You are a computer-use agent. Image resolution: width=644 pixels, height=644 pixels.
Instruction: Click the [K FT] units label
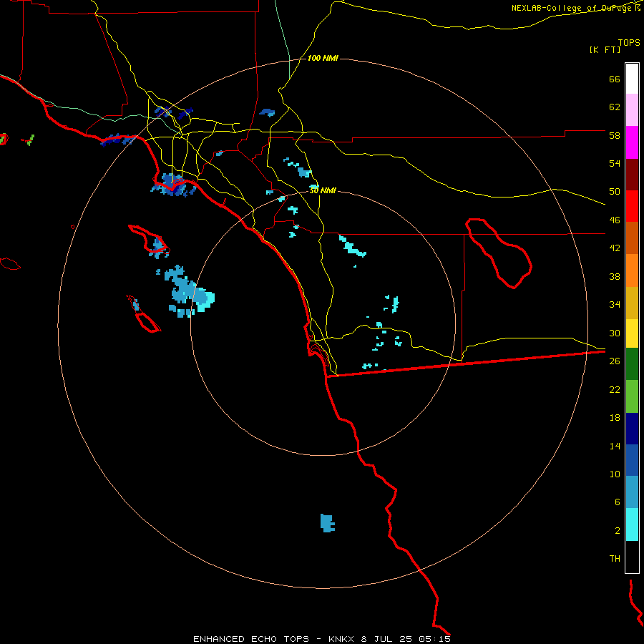point(605,50)
